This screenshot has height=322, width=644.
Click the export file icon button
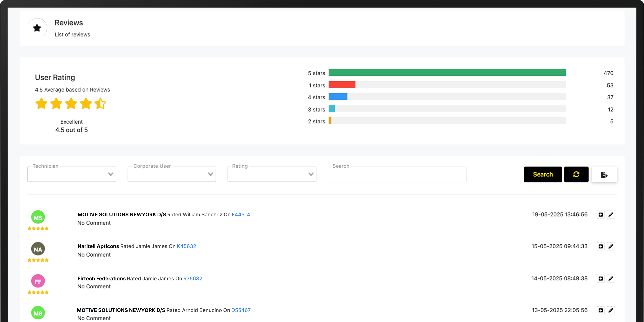(x=604, y=174)
